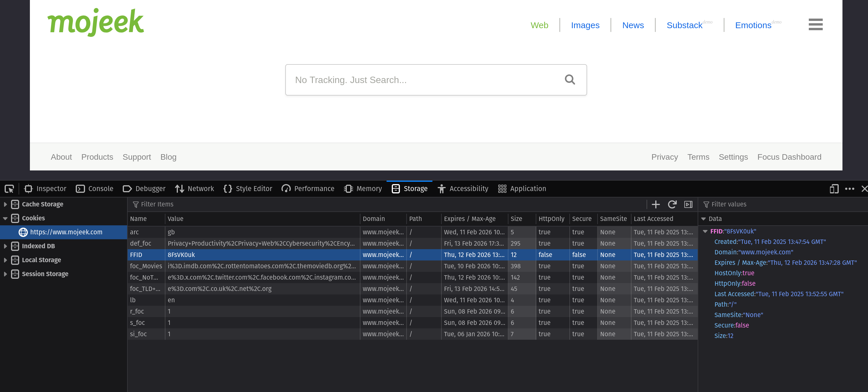Select the lb cookie row
Screen dimensions: 868x392
point(412,300)
